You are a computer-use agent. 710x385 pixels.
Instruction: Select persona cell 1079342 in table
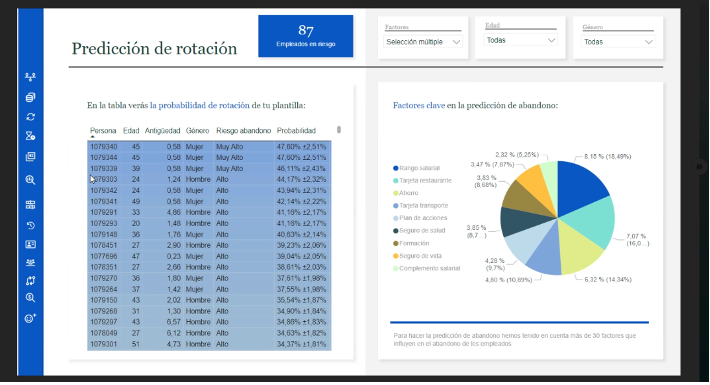click(x=103, y=191)
